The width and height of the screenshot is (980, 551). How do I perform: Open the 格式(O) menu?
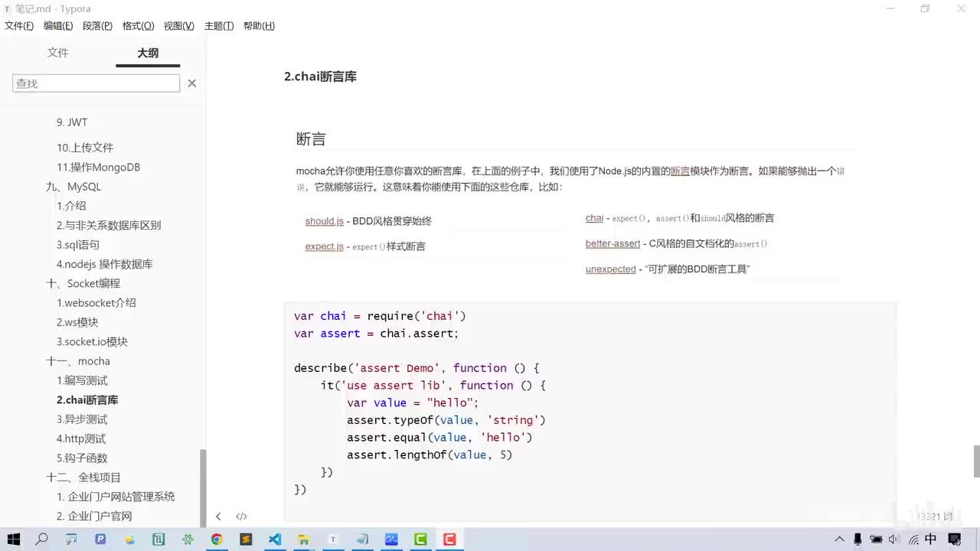[x=138, y=26]
